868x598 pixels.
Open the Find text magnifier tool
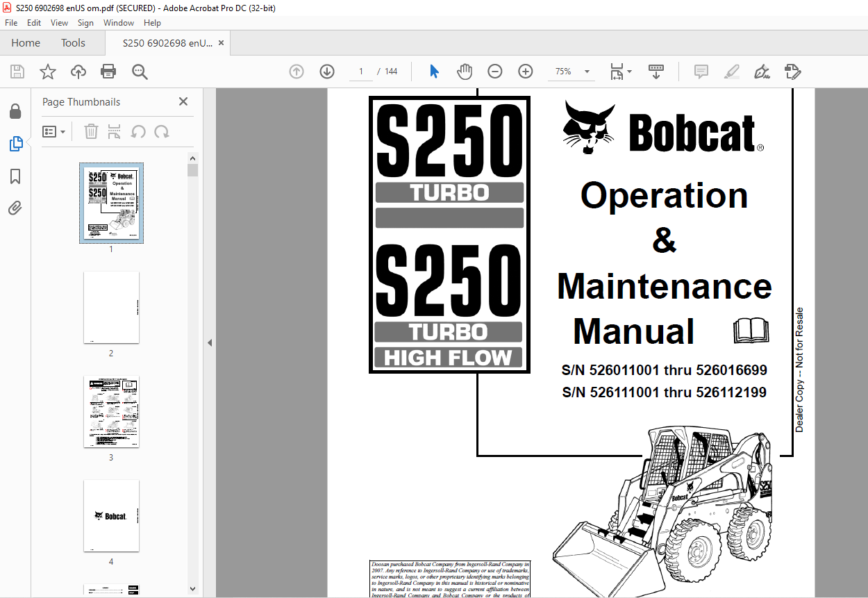[140, 72]
